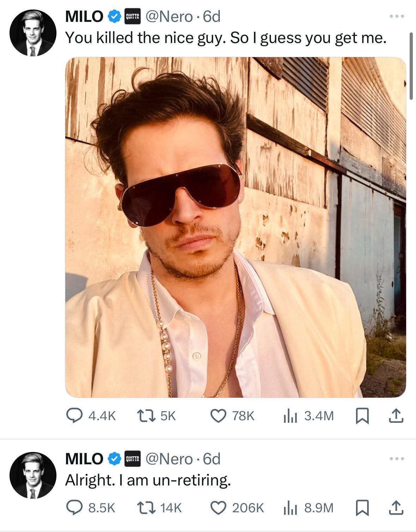Share the first post
Image resolution: width=416 pixels, height=532 pixels.
(x=397, y=416)
